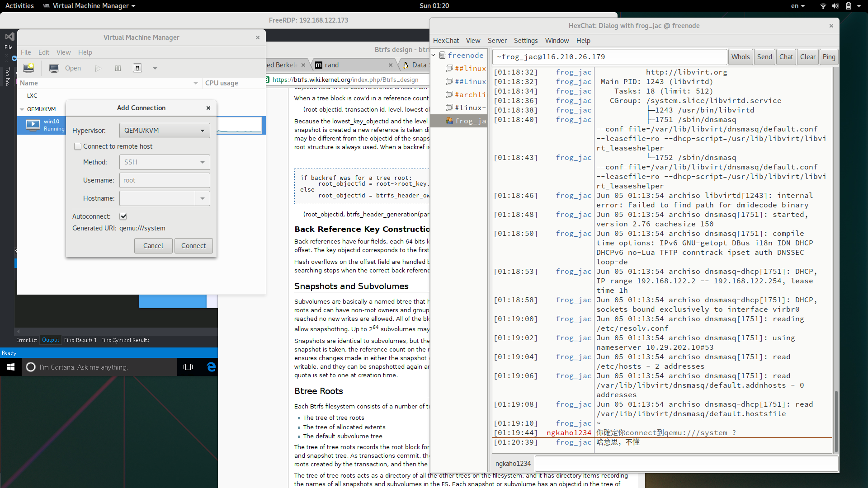This screenshot has width=868, height=488.
Task: Click the freenode server icon
Action: click(x=443, y=56)
